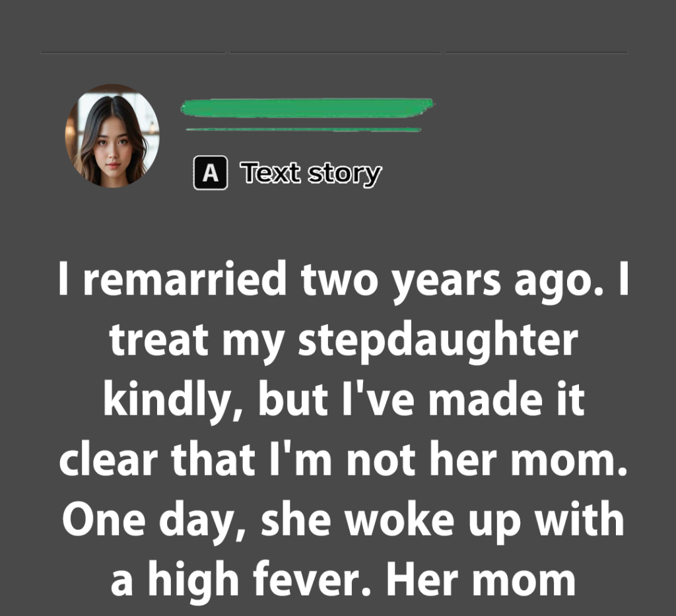Click the line "One day, she woke up with"
676x616 pixels.
pyautogui.click(x=343, y=520)
